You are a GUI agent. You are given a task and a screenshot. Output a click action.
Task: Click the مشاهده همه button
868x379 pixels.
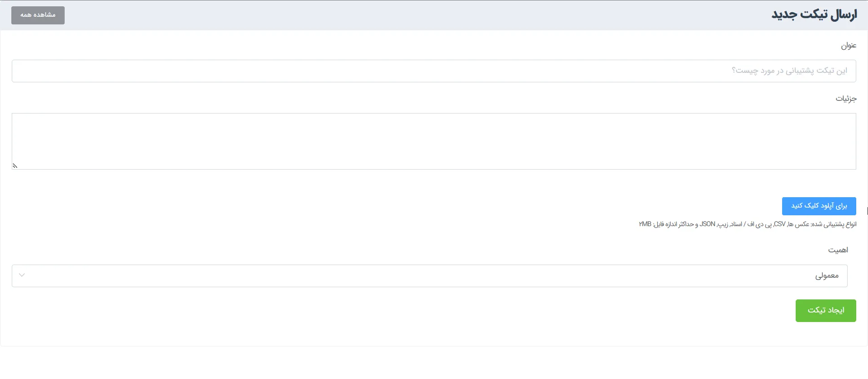pos(38,15)
